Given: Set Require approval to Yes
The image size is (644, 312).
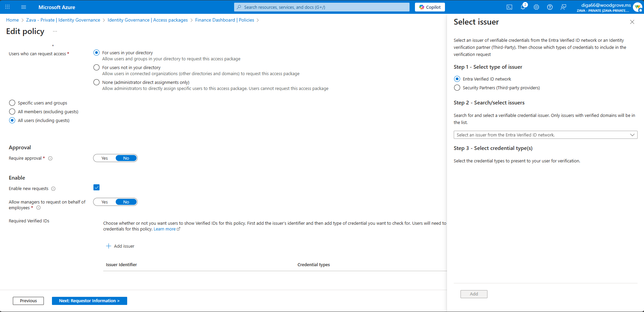Looking at the screenshot, I should (105, 158).
